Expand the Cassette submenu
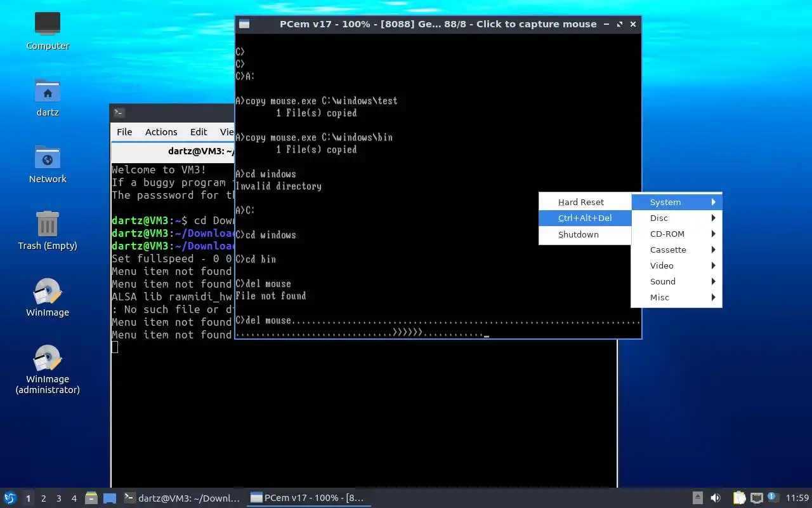Image resolution: width=812 pixels, height=508 pixels. click(x=676, y=250)
